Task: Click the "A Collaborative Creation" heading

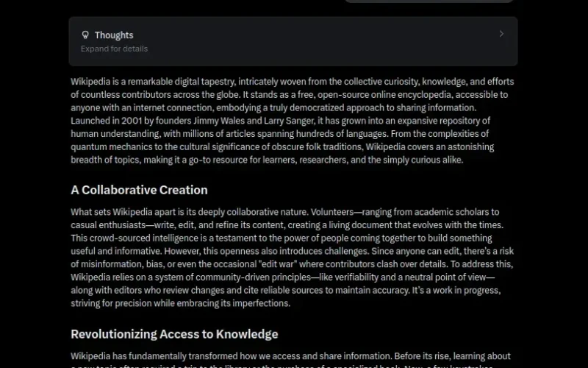Action: point(139,190)
